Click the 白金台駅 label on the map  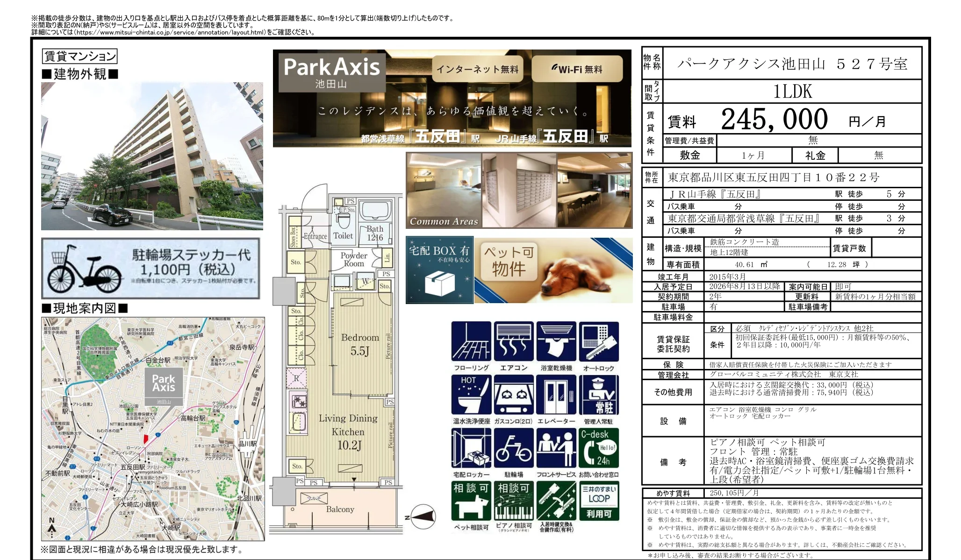[x=158, y=361]
